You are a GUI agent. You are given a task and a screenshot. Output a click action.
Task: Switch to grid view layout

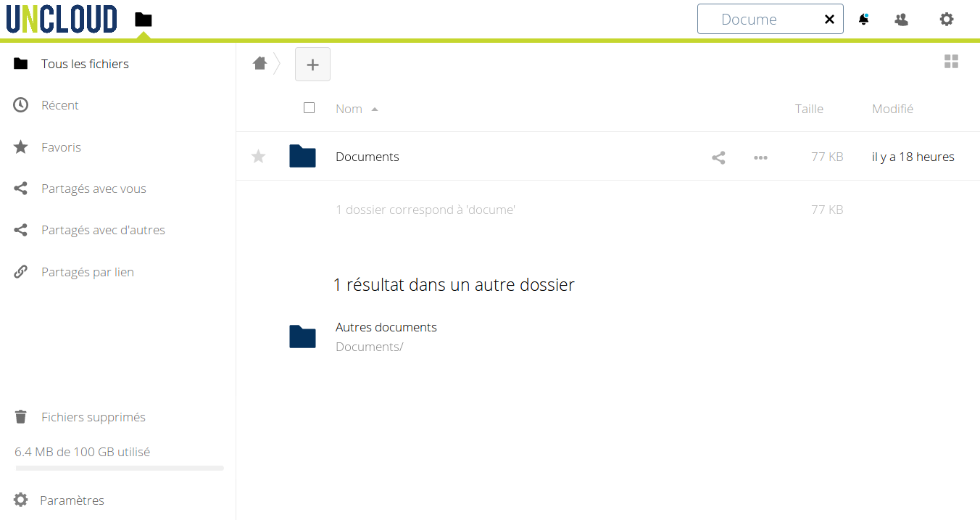pyautogui.click(x=952, y=62)
